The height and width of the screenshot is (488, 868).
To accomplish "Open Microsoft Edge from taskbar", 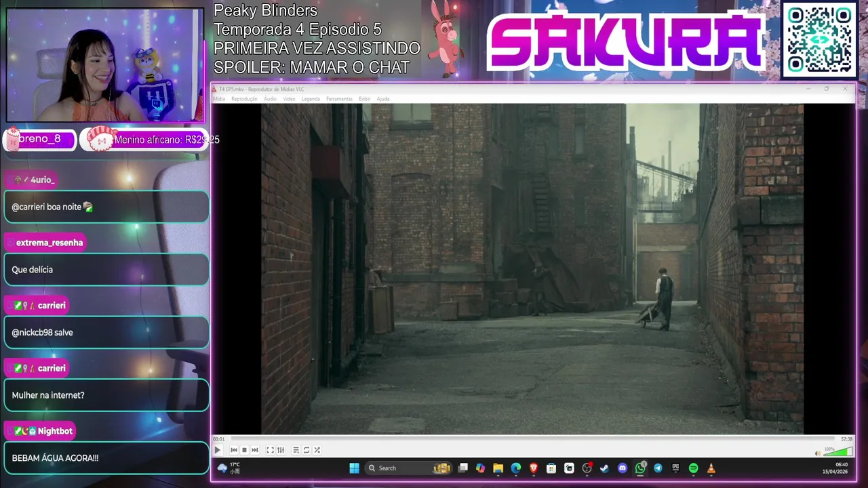I will coord(516,468).
